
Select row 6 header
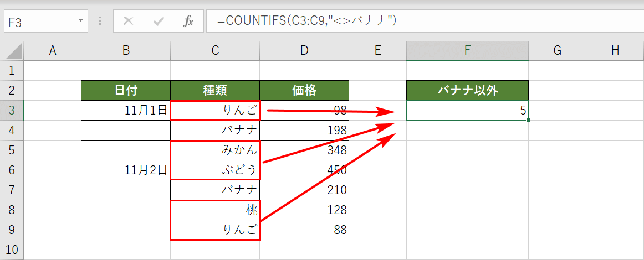tap(12, 170)
